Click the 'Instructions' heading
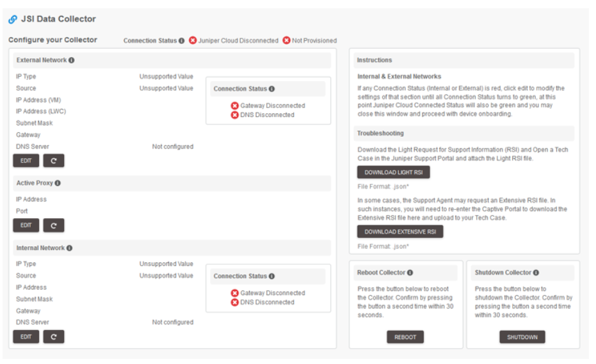Screen dimensions: 596x364 coord(374,60)
